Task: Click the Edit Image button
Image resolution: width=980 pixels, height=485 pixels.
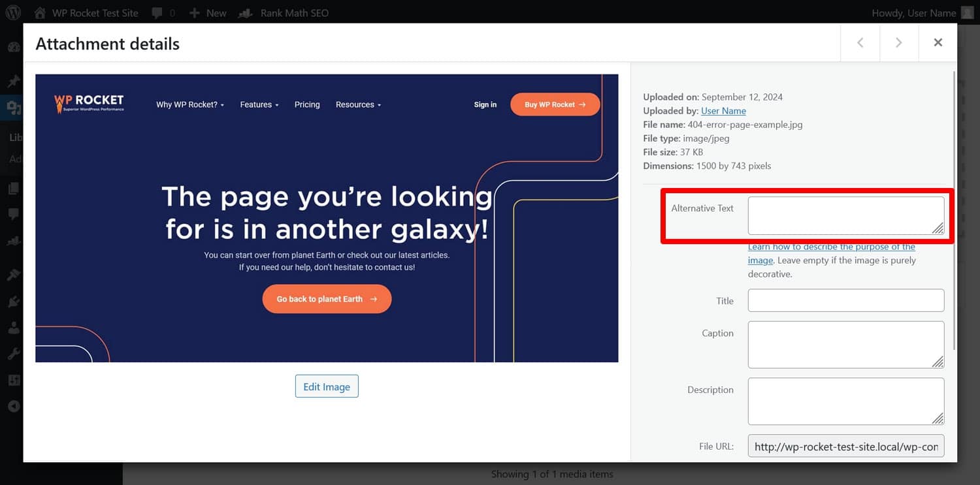Action: tap(327, 386)
